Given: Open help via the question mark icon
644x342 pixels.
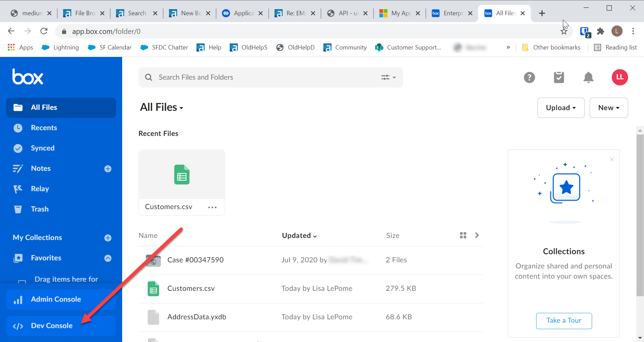Looking at the screenshot, I should point(529,77).
